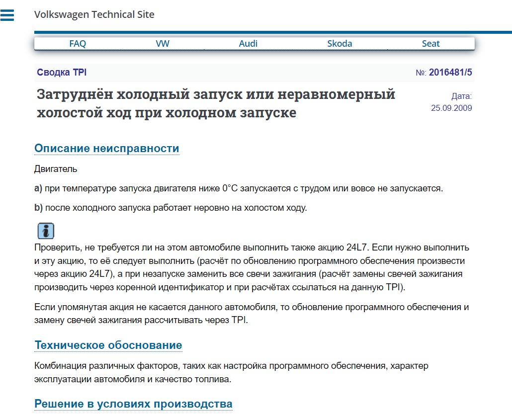The image size is (512, 420).
Task: Click paragraph starting Комбинация различных факторов
Action: (x=231, y=373)
